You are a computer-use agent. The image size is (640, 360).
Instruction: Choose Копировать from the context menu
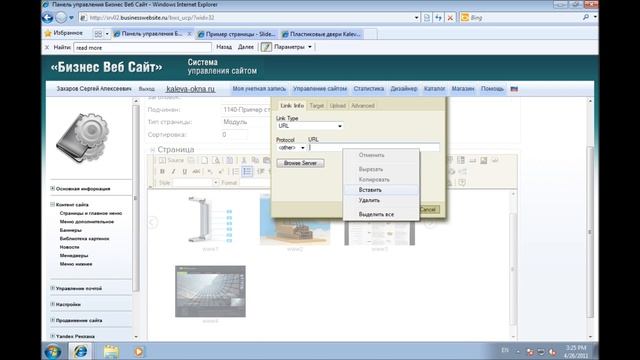click(381, 180)
